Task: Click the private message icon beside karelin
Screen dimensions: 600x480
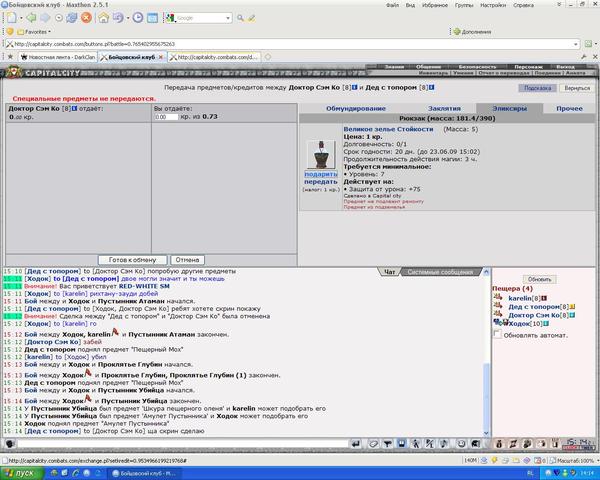Action: pos(497,297)
